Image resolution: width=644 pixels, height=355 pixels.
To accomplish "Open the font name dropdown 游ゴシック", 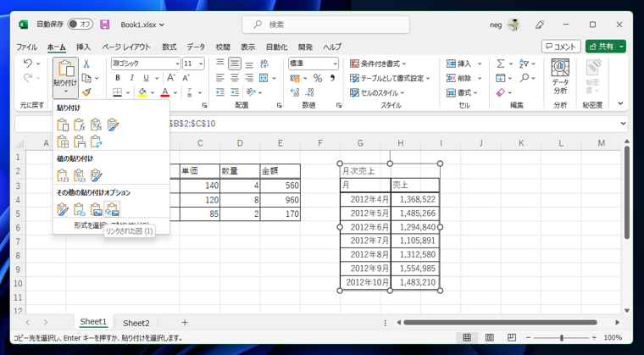I will pos(177,64).
